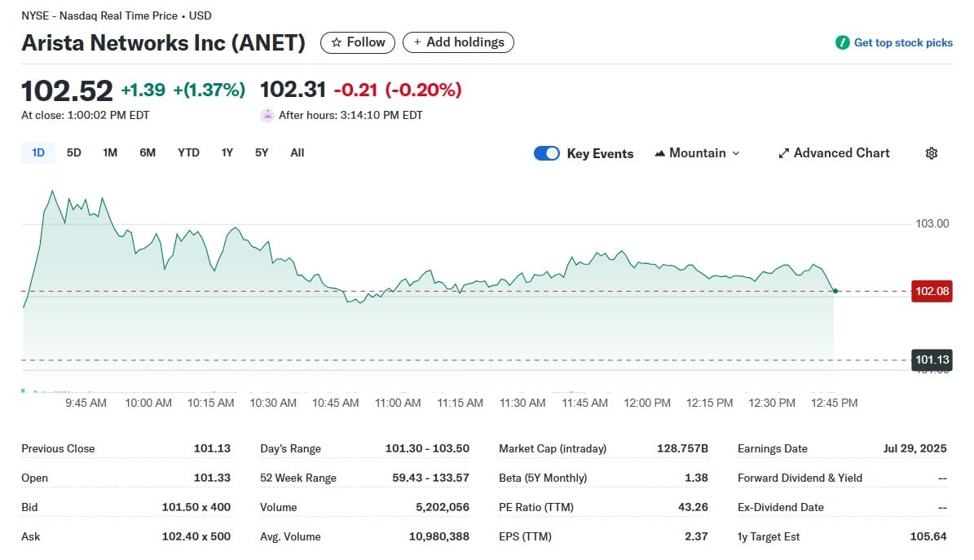Click the EPS (TTM) value 2.37
The width and height of the screenshot is (974, 560).
(696, 536)
